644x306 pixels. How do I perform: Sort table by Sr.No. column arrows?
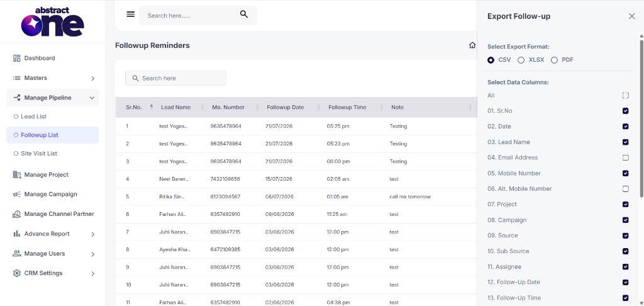tap(151, 107)
